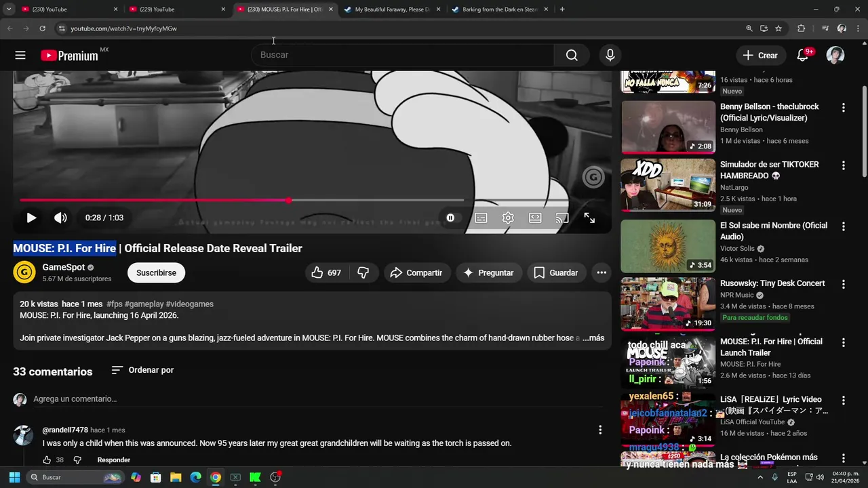Switch to My Beautiful Faraway tab
868x488 pixels.
pyautogui.click(x=392, y=9)
